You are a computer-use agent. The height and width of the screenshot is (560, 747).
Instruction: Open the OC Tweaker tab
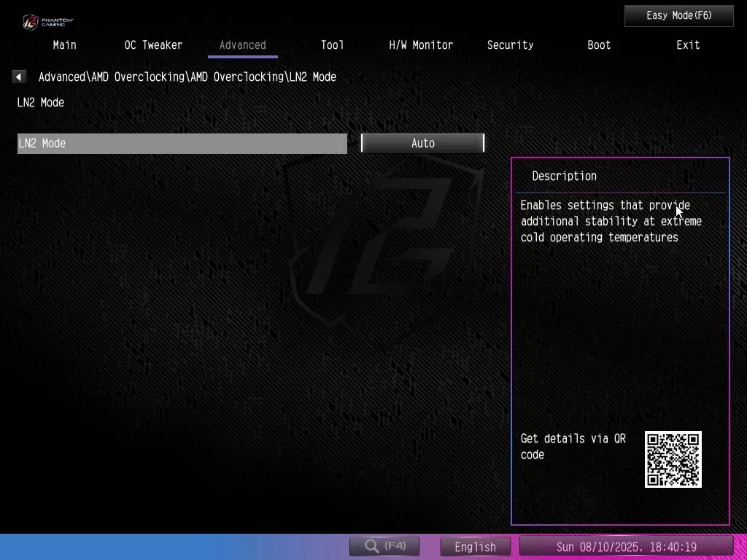pyautogui.click(x=153, y=45)
